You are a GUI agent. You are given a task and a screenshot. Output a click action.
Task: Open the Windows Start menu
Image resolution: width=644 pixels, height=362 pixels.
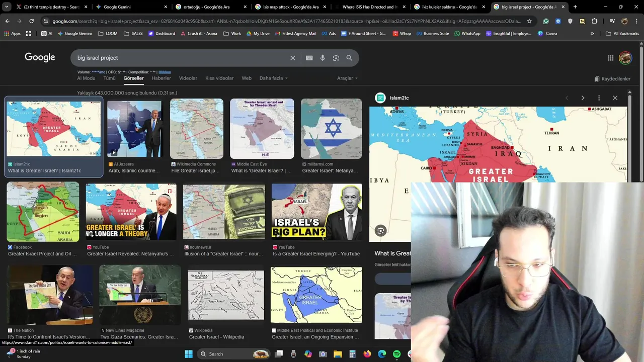[189, 354]
